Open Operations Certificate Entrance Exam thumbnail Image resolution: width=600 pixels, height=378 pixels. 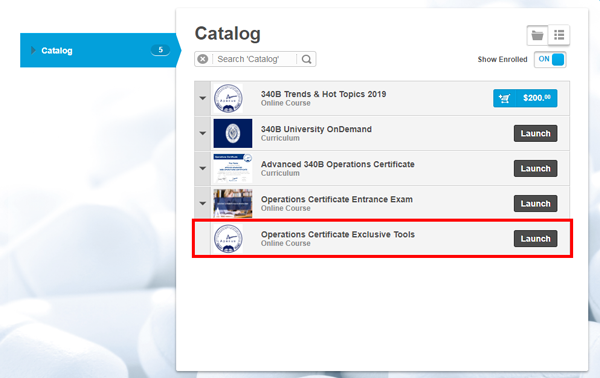point(233,203)
